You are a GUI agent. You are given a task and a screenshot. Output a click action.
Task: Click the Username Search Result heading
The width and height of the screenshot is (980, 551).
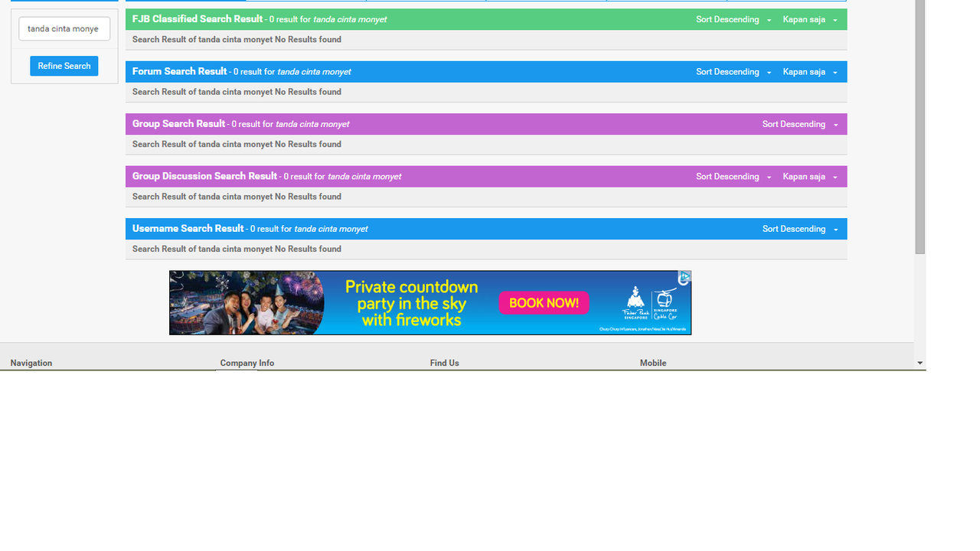[x=188, y=228]
